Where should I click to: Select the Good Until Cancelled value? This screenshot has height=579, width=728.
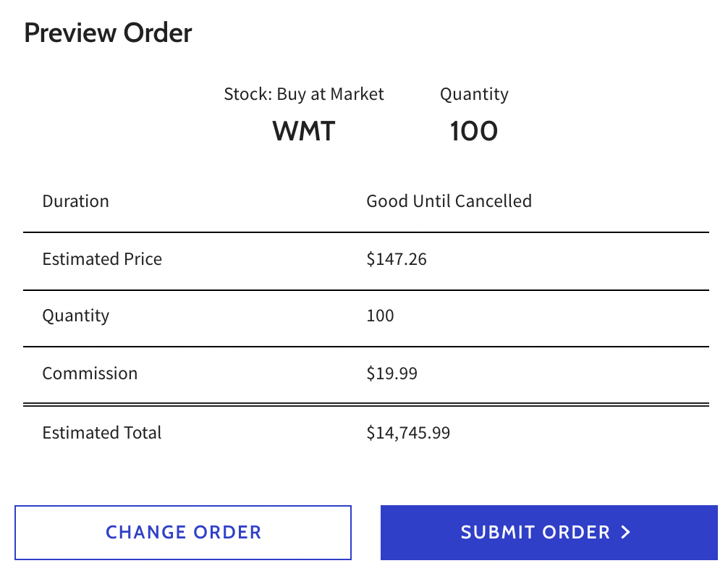pos(449,201)
